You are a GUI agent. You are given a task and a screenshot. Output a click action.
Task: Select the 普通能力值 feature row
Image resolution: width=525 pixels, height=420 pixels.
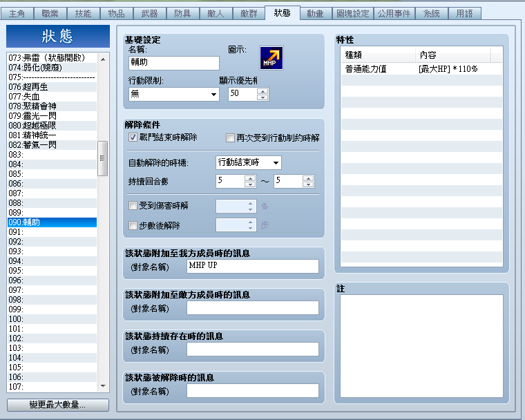pyautogui.click(x=421, y=69)
